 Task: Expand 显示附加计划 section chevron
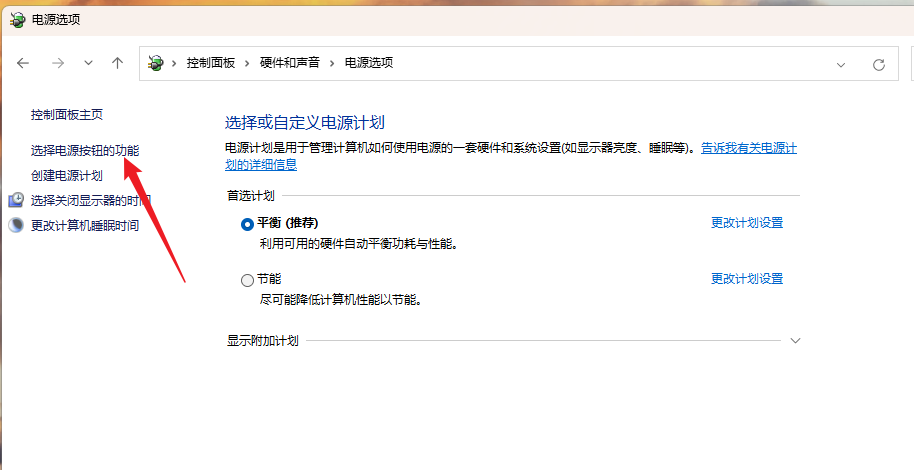[795, 341]
